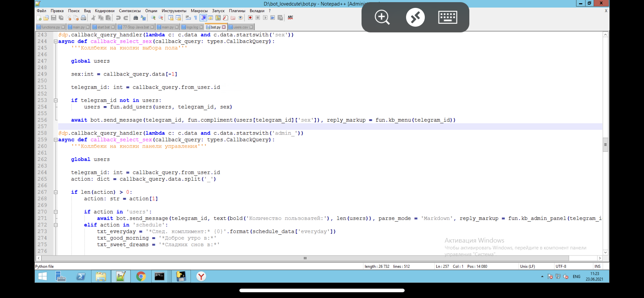
Task: Toggle the Function List panel icon
Action: 225,18
